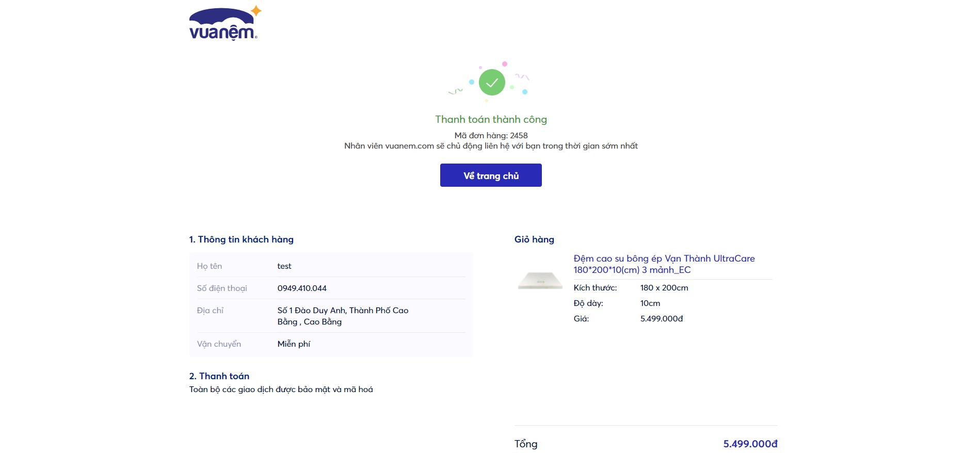Click the Nhân viên vuanem.com contact notice
This screenshot has width=980, height=453.
coord(491,146)
